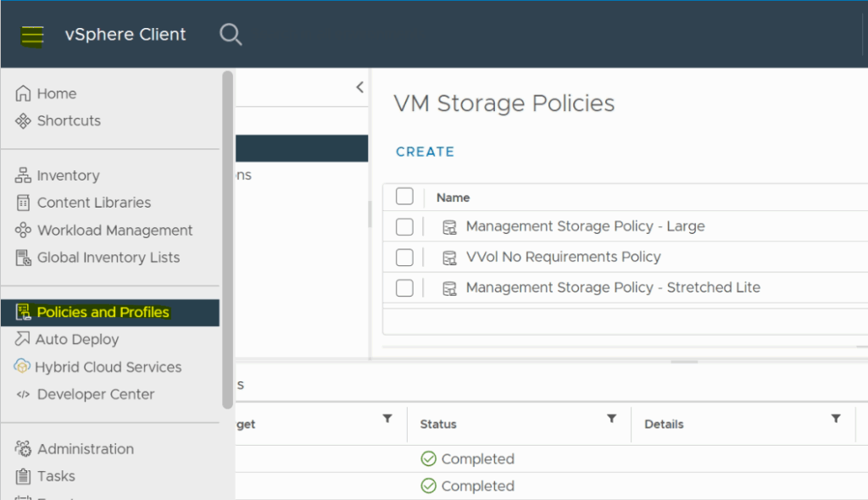868x500 pixels.
Task: Select the highlighted dark navigation pane item
Action: click(302, 148)
